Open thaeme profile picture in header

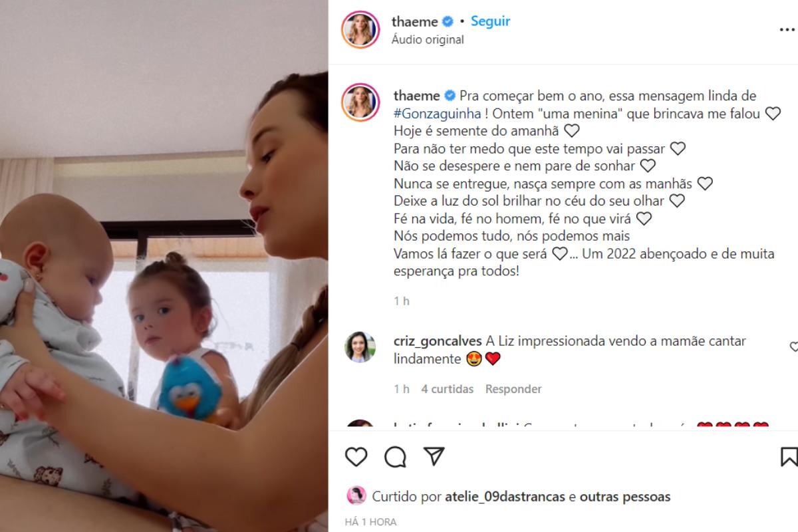click(x=360, y=29)
